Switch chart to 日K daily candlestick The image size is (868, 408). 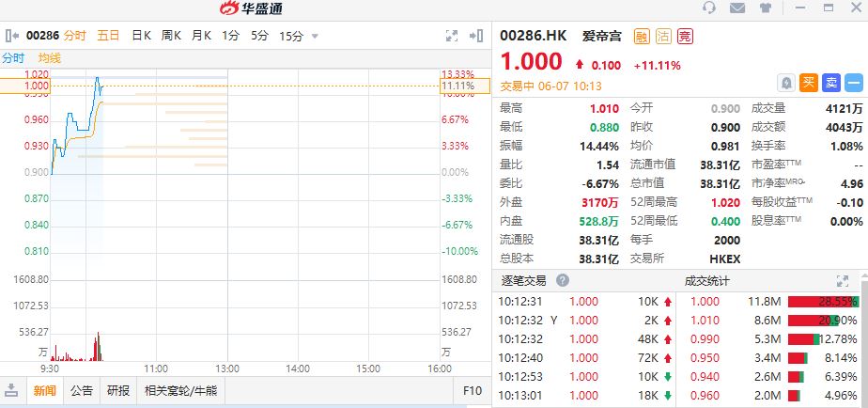pos(141,36)
